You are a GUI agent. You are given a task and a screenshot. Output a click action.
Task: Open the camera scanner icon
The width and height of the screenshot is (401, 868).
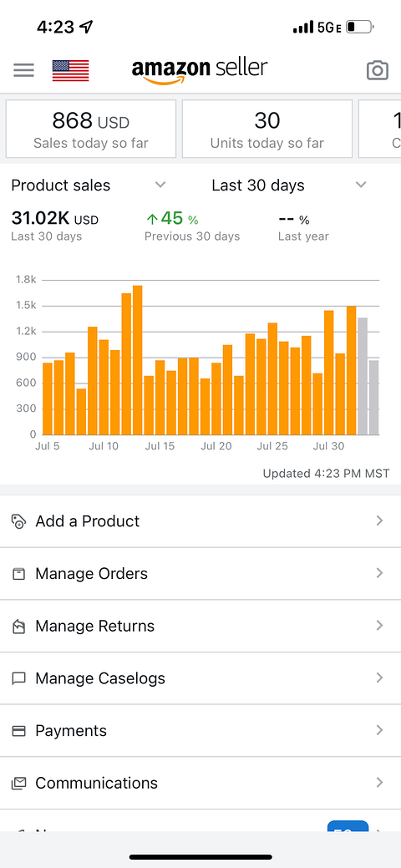point(377,70)
